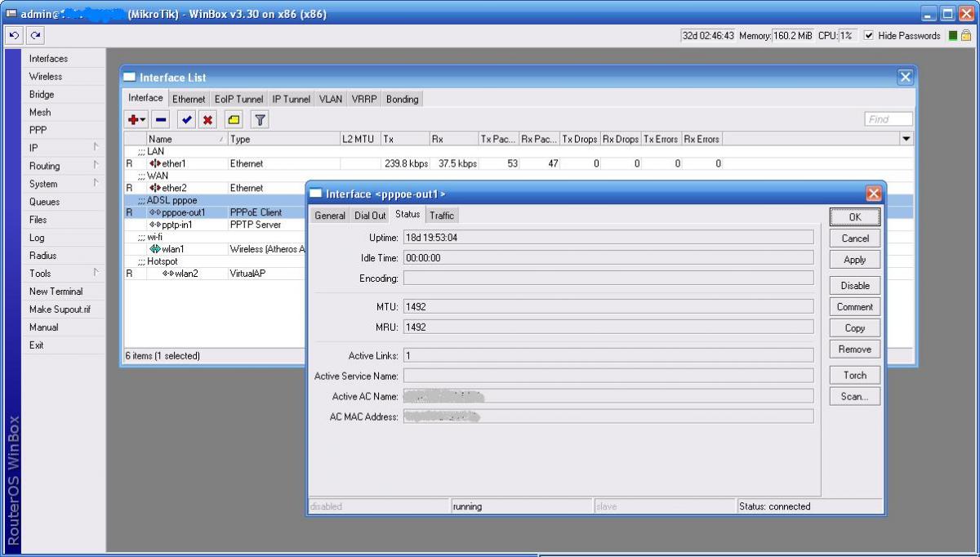Switch to the VLAN tab
This screenshot has height=557, width=980.
pyautogui.click(x=331, y=99)
